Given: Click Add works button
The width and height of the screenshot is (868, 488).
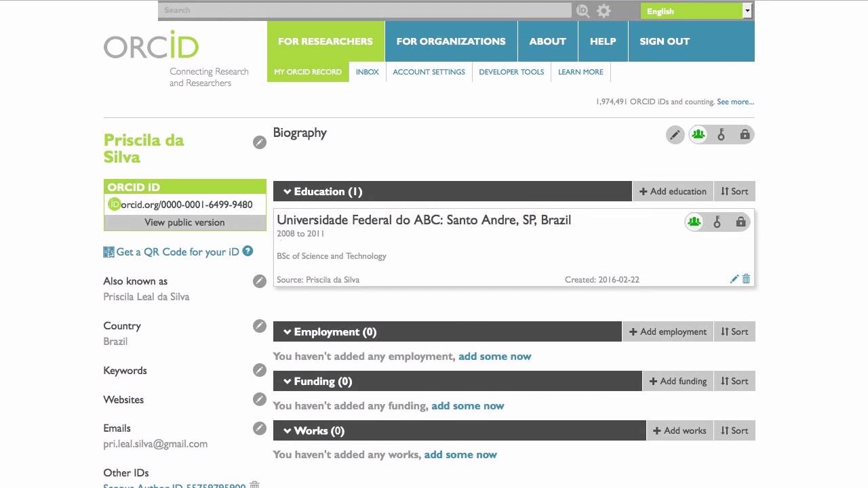Looking at the screenshot, I should pyautogui.click(x=679, y=430).
